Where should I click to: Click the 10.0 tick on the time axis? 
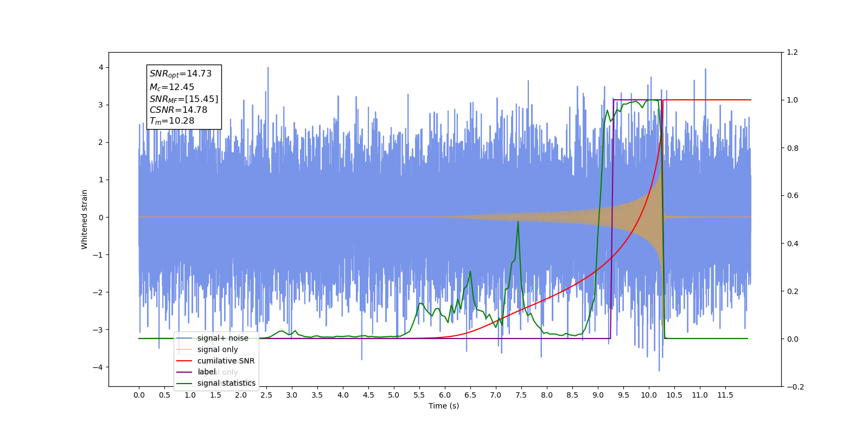pos(649,395)
